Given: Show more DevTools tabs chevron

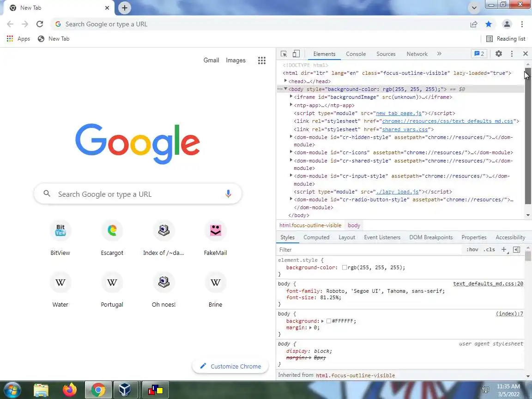Looking at the screenshot, I should (439, 54).
